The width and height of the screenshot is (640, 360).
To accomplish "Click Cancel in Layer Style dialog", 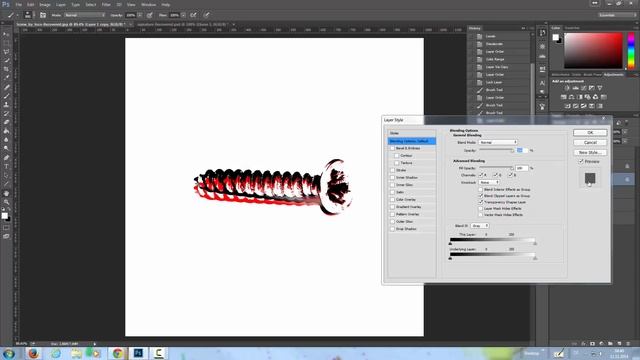I will [x=590, y=142].
